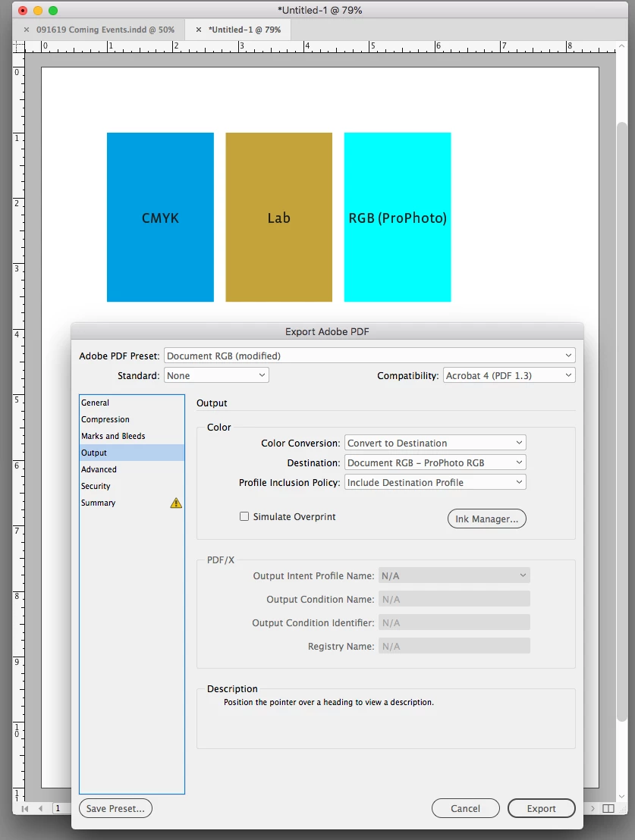Click the ruler origin corner box
Image resolution: width=635 pixels, height=840 pixels.
pyautogui.click(x=19, y=46)
